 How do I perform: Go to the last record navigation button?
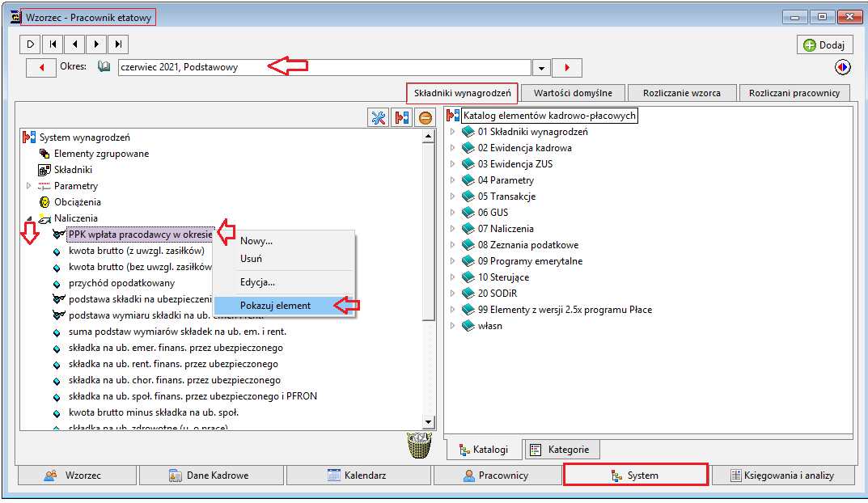(118, 44)
